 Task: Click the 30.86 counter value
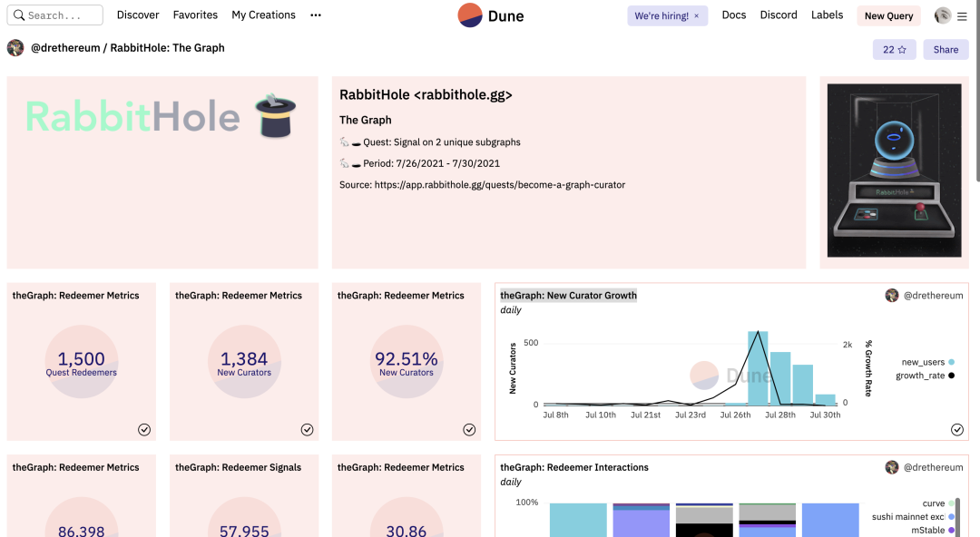point(407,531)
